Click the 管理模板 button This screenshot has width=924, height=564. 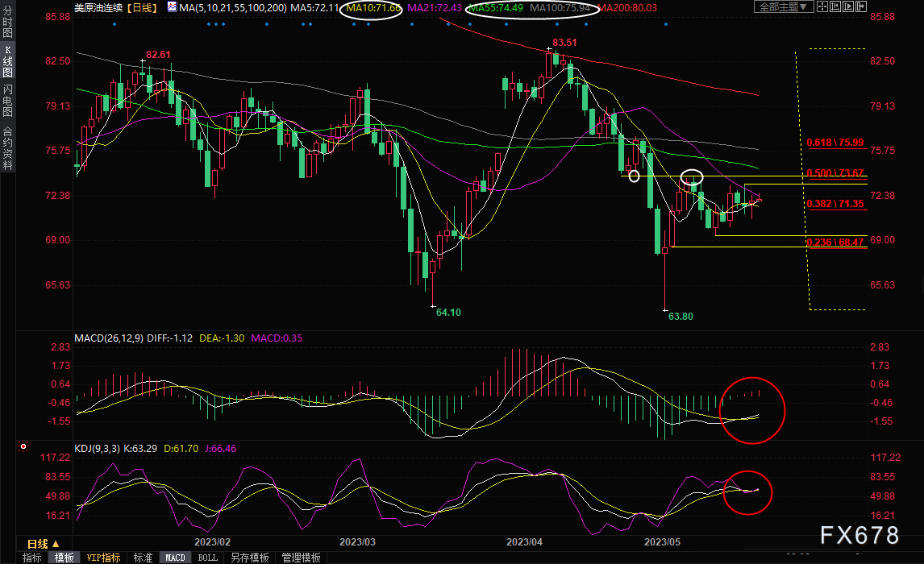click(x=301, y=558)
